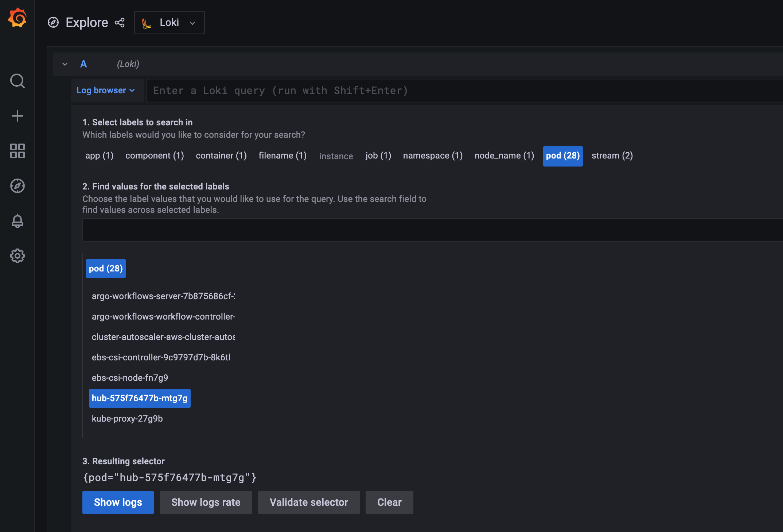Image resolution: width=783 pixels, height=532 pixels.
Task: Click the pod (28) values header
Action: [x=106, y=269]
